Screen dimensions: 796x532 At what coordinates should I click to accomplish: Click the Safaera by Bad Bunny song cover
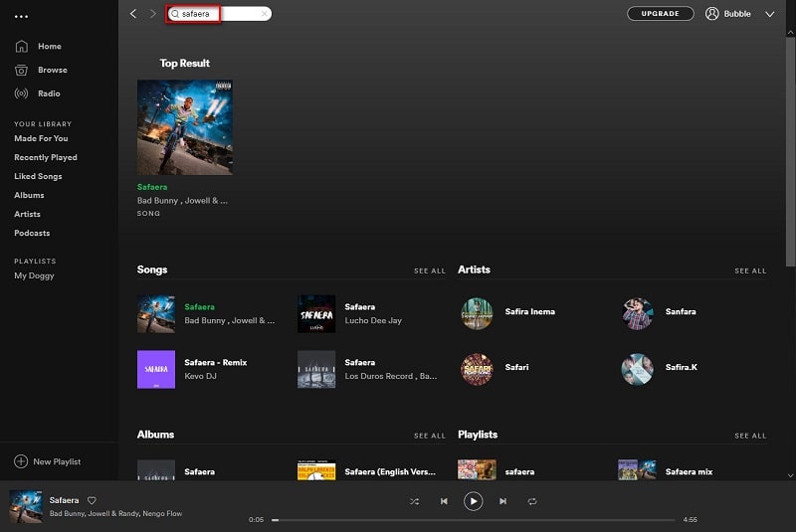pyautogui.click(x=156, y=314)
